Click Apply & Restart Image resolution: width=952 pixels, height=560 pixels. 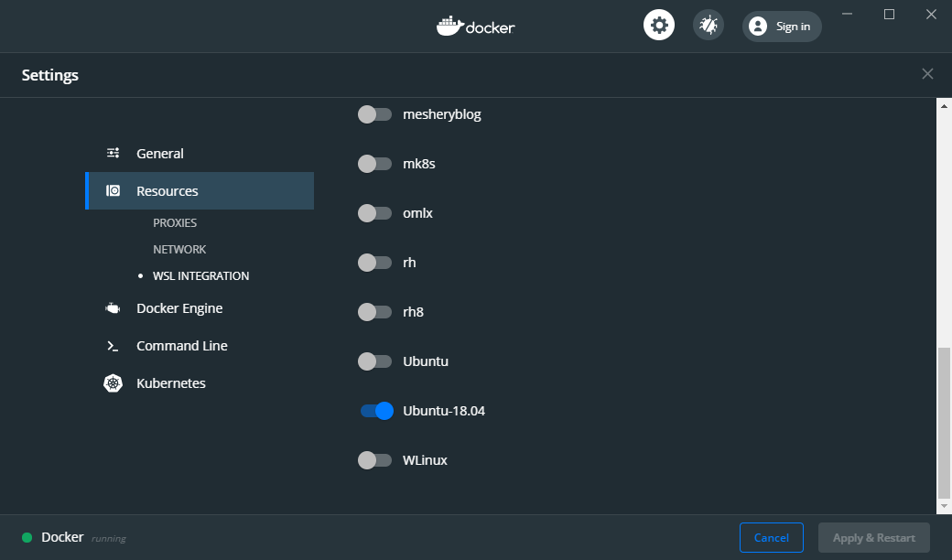(873, 537)
